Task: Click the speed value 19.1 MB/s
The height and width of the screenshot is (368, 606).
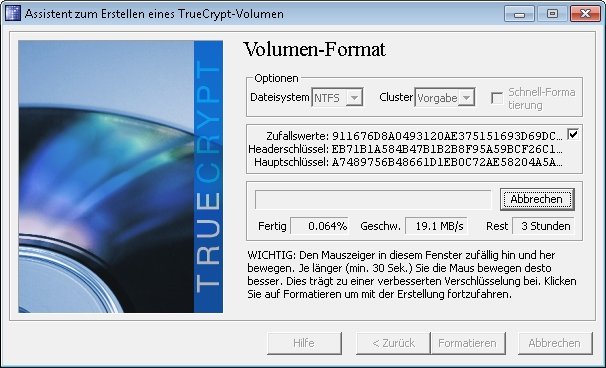Action: pyautogui.click(x=436, y=226)
